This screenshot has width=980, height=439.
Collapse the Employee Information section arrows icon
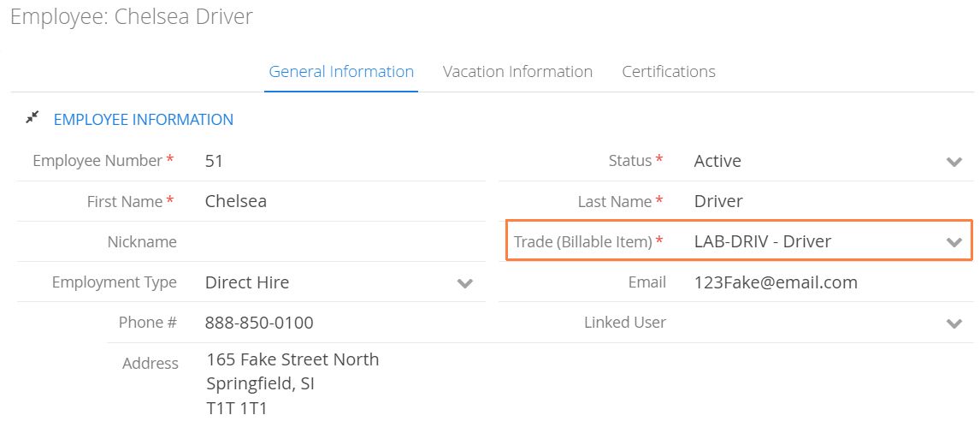[32, 117]
